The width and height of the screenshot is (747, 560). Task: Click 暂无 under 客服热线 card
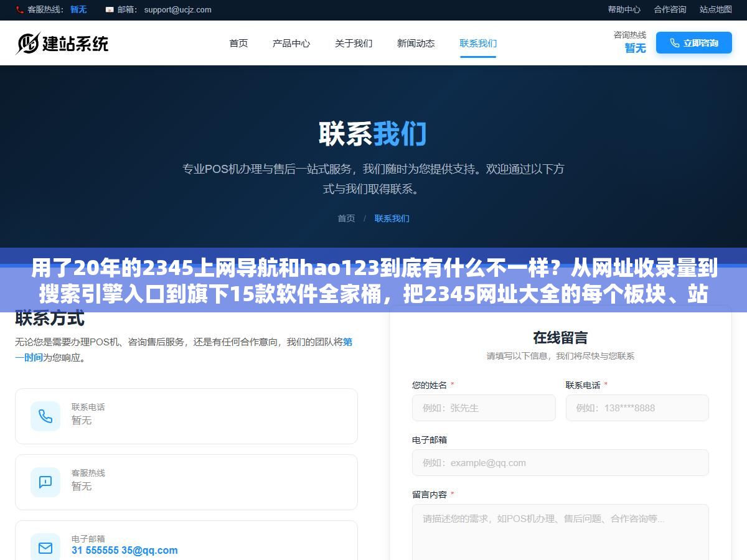82,487
